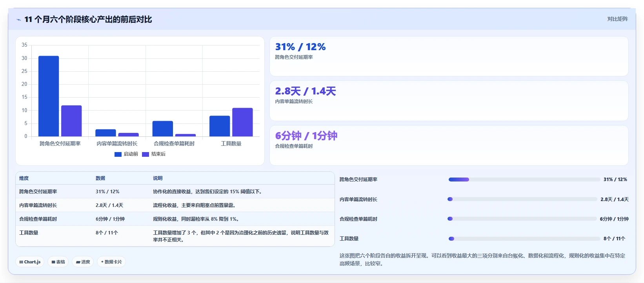The image size is (644, 283).
Task: Click the 对比矩阵 label in header
Action: pyautogui.click(x=617, y=19)
